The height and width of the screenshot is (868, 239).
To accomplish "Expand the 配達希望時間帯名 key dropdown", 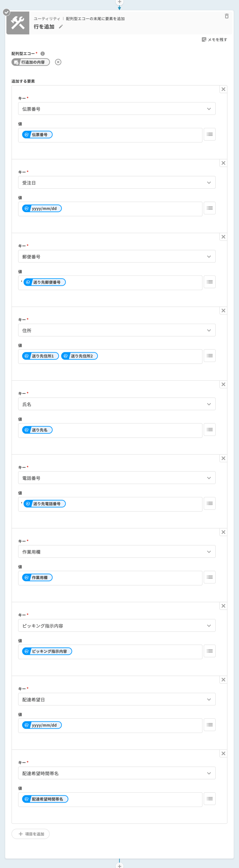I will pyautogui.click(x=117, y=773).
